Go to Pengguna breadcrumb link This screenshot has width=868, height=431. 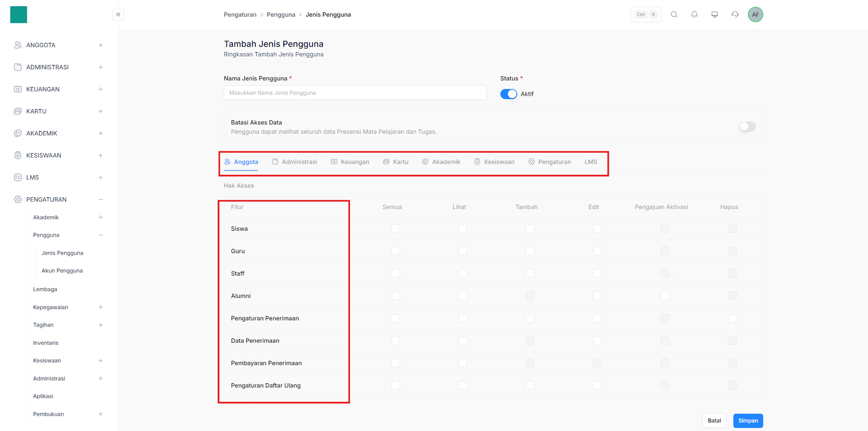[x=281, y=14]
